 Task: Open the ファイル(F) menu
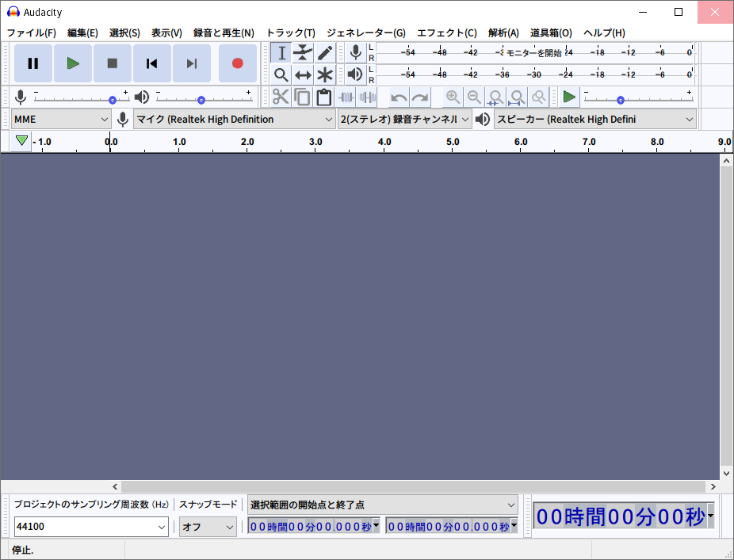tap(32, 32)
